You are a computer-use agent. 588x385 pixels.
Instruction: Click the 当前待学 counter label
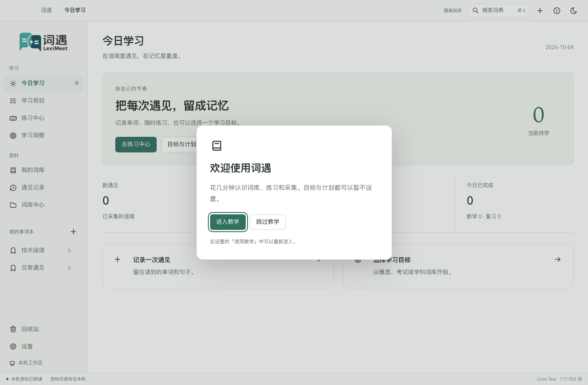539,133
